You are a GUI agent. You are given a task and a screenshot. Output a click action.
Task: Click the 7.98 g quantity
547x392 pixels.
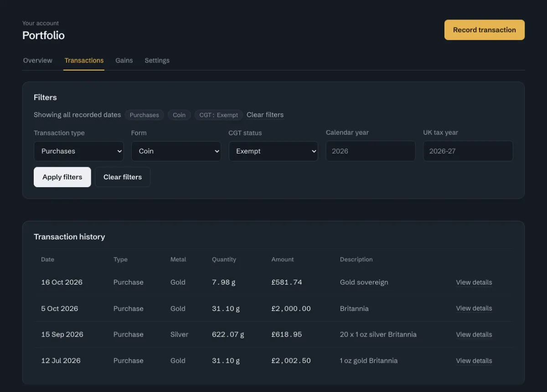pyautogui.click(x=224, y=282)
